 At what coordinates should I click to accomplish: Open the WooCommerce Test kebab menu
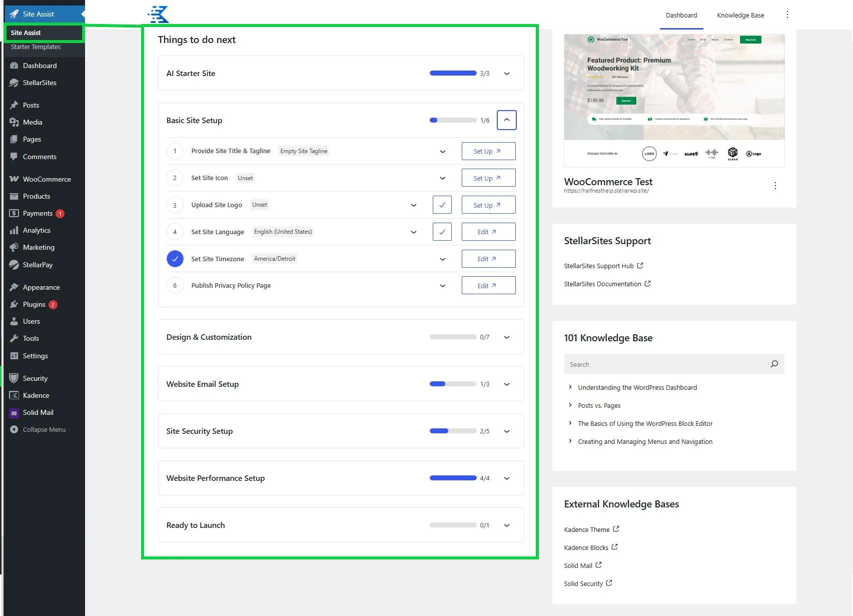(775, 186)
